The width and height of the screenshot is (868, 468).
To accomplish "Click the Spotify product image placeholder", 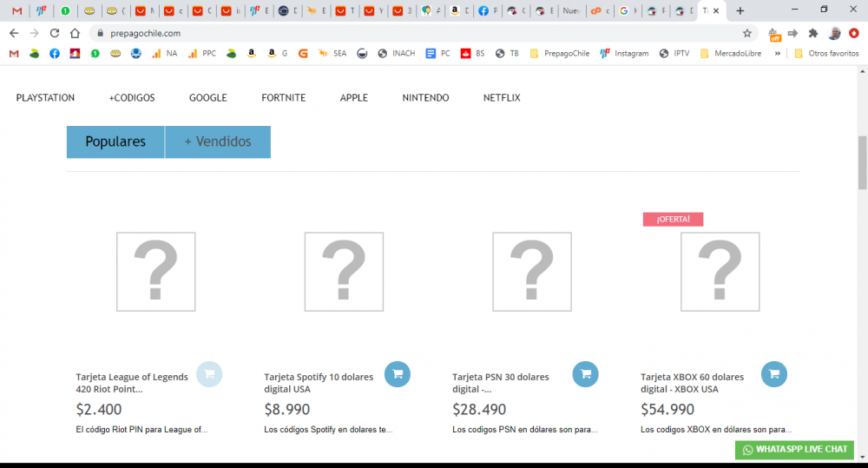I will (x=344, y=272).
